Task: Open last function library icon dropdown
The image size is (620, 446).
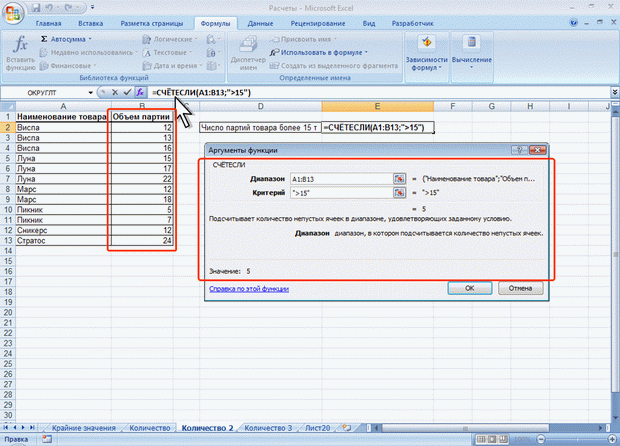Action: click(x=213, y=66)
